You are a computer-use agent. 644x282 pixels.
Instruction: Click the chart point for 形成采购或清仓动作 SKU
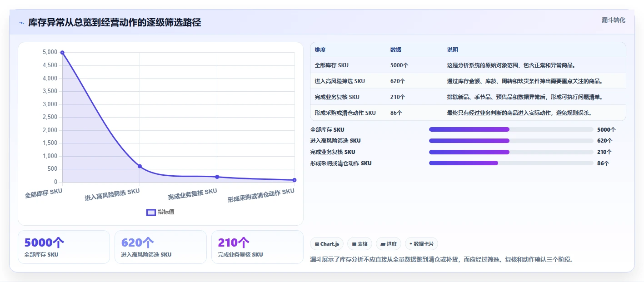point(294,180)
